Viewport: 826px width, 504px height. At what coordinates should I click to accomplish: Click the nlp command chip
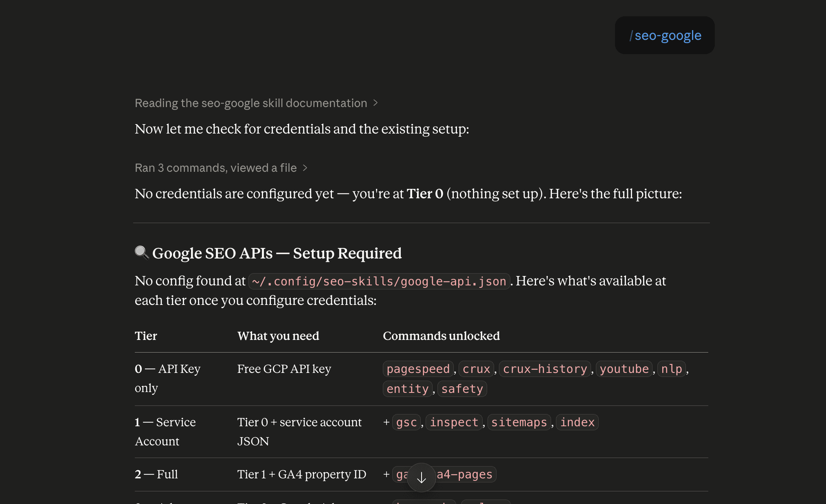pyautogui.click(x=672, y=369)
